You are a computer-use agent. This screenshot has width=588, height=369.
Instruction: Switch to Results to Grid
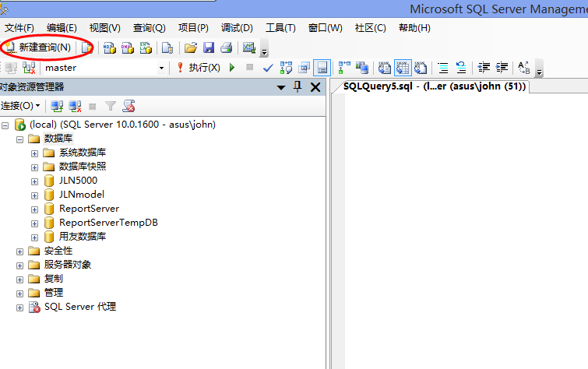click(403, 68)
